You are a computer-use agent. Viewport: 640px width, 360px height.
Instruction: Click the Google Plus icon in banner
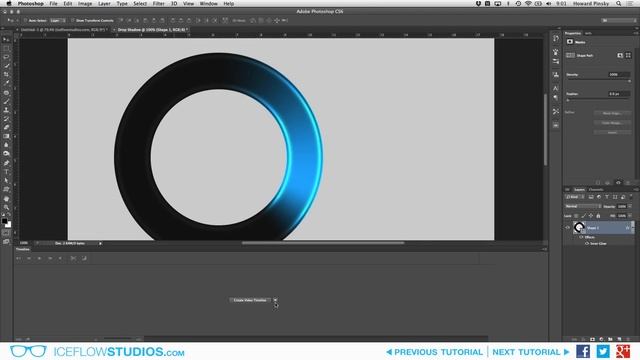(x=623, y=351)
